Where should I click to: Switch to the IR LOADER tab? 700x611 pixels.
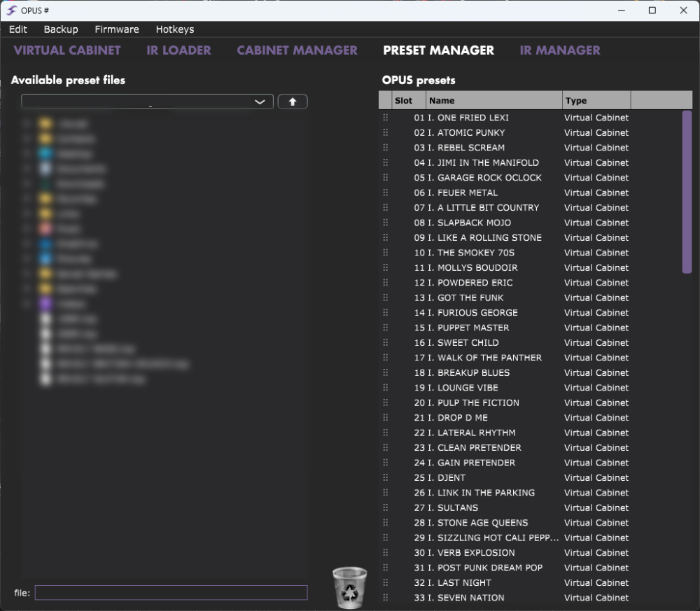(178, 50)
